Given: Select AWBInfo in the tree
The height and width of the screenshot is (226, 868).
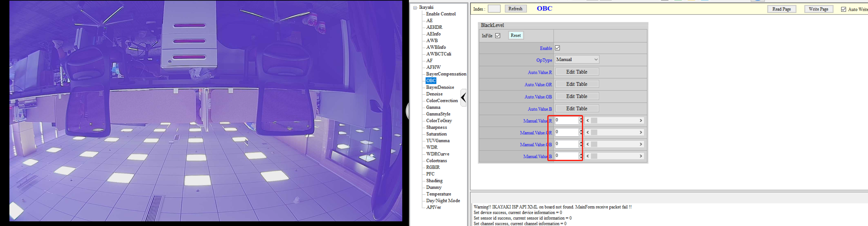Looking at the screenshot, I should pos(436,47).
